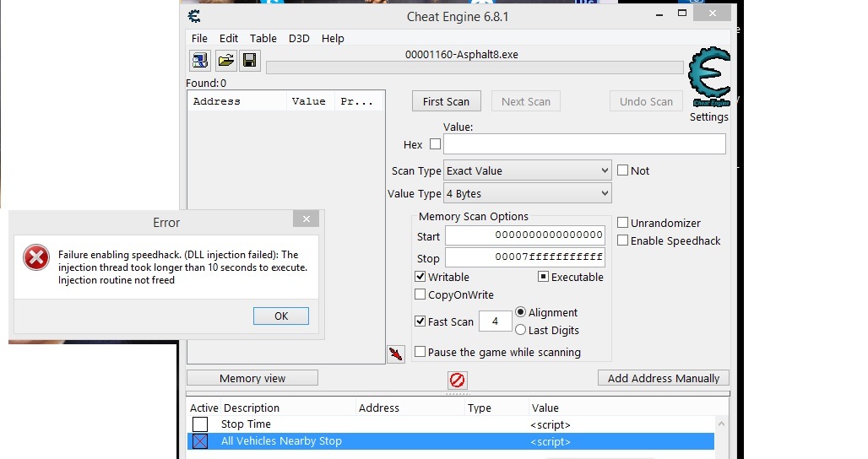This screenshot has height=459, width=868.
Task: Open the File menu
Action: [x=199, y=38]
